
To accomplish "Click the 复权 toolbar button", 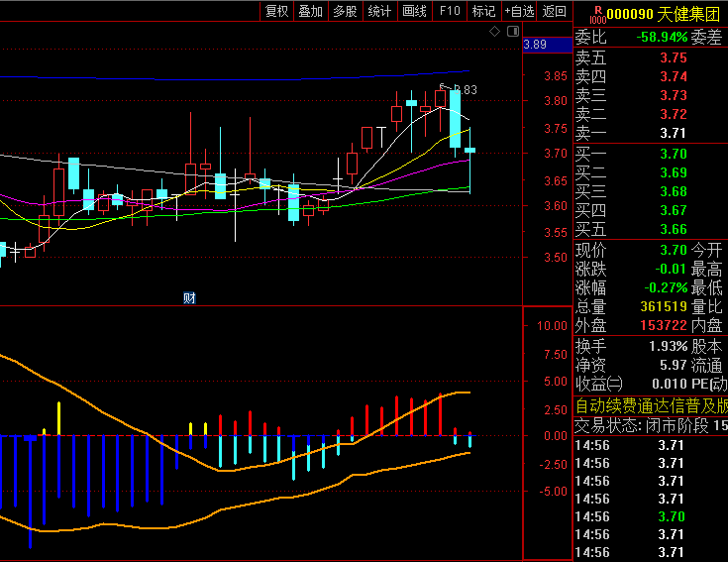I will [276, 11].
